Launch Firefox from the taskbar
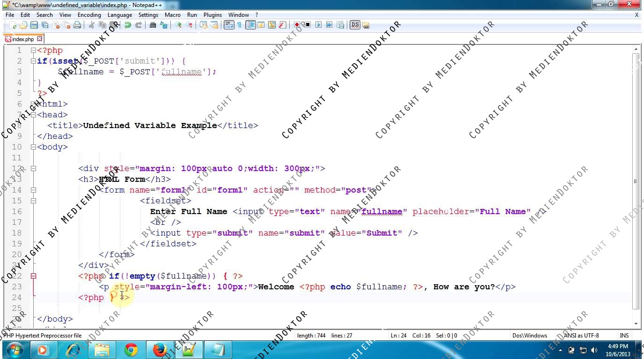The width and height of the screenshot is (644, 359). [160, 350]
